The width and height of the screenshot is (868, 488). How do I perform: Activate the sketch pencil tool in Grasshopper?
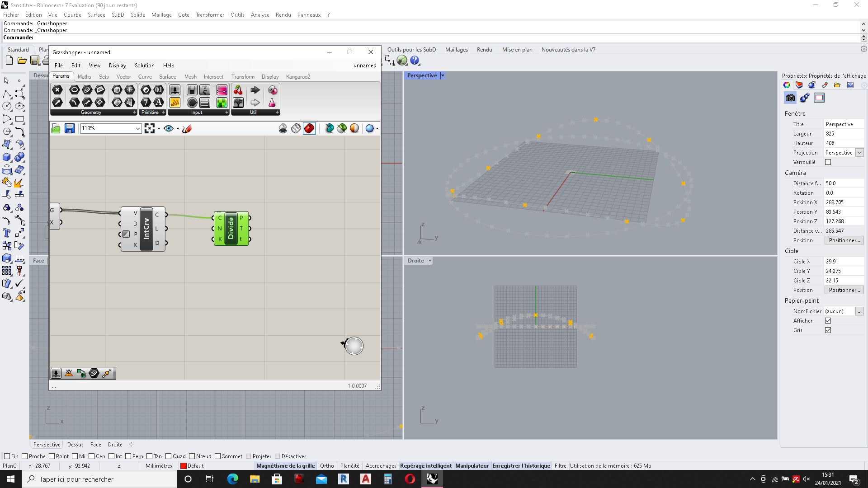point(187,129)
